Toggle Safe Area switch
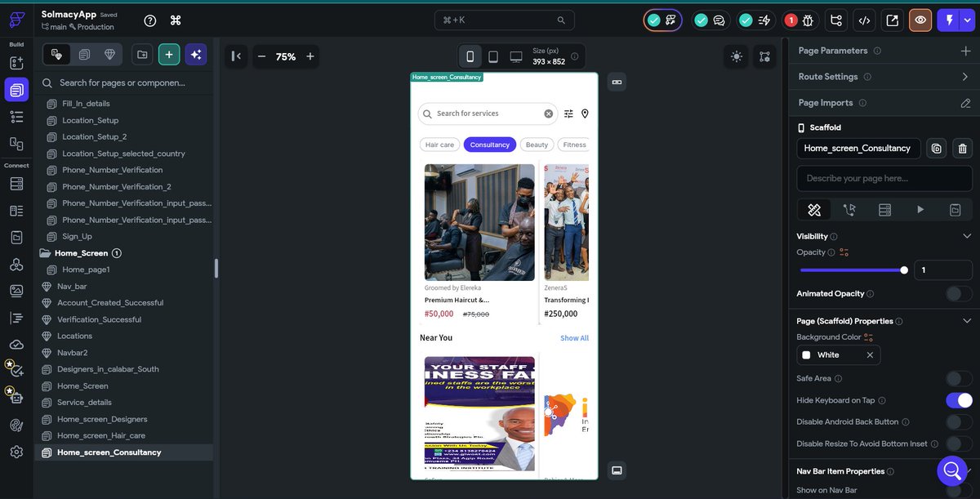Image resolution: width=980 pixels, height=499 pixels. tap(959, 378)
